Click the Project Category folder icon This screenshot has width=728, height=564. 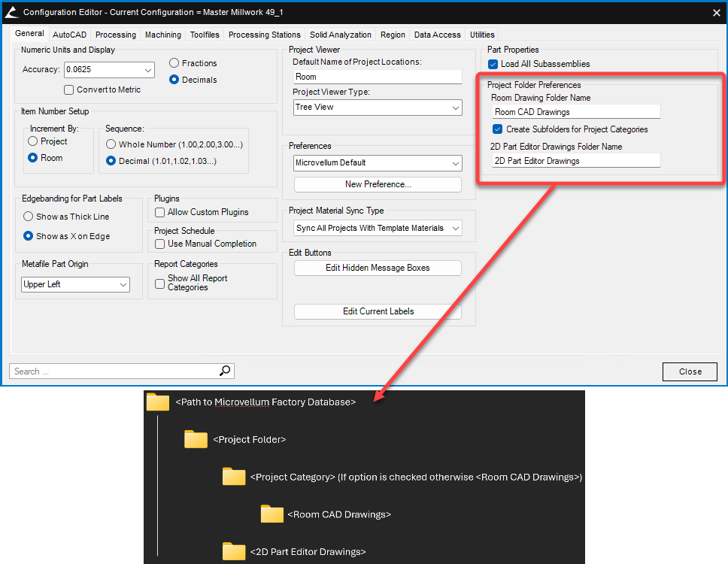pos(234,477)
